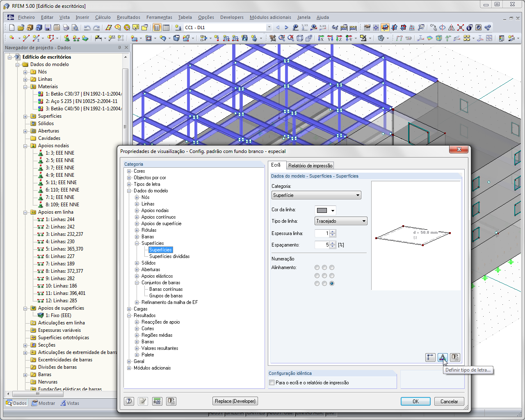The height and width of the screenshot is (420, 525).
Task: Open the Categoria 'Superfície' dropdown
Action: pos(316,195)
